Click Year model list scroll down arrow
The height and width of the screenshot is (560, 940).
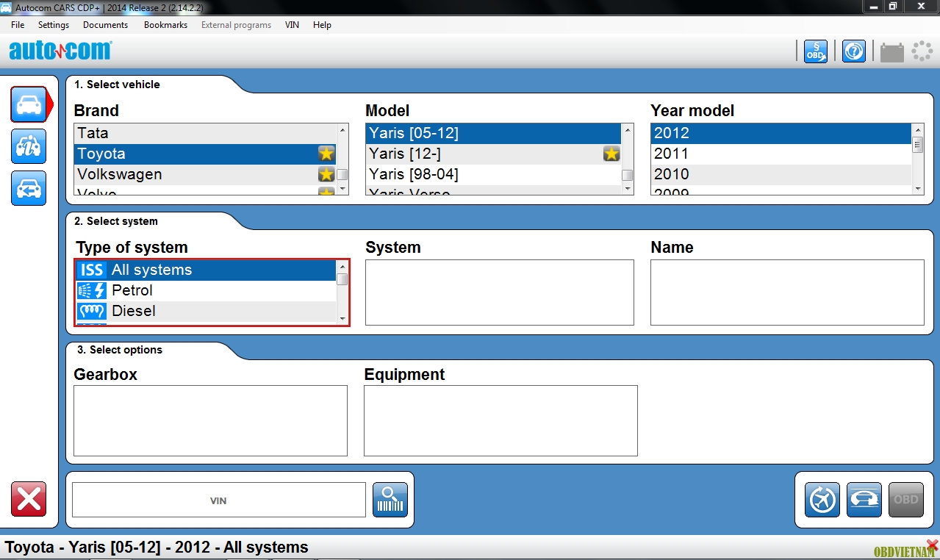coord(918,189)
